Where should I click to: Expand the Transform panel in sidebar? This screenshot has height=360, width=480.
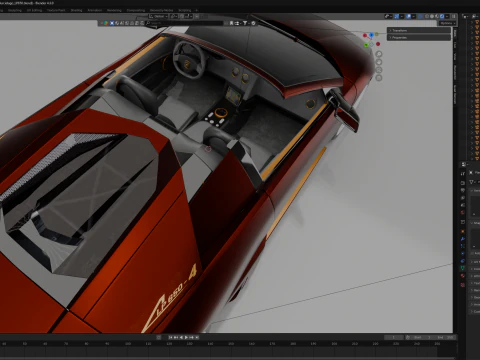[419, 30]
